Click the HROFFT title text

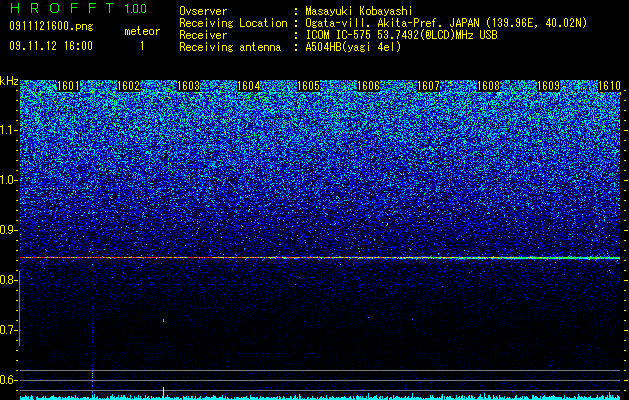point(62,8)
